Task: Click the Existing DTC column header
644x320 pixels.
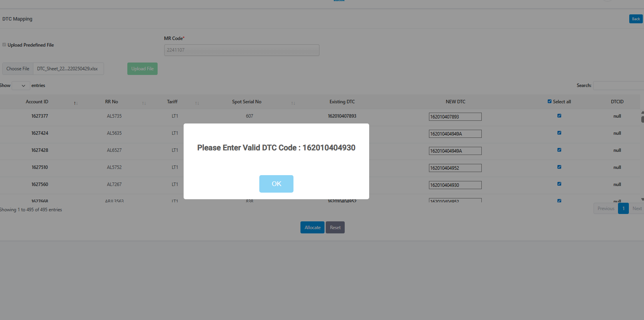Action: click(342, 102)
